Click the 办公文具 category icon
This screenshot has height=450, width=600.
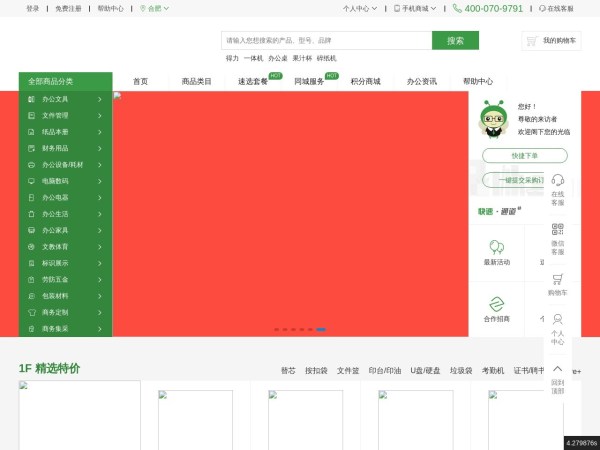tap(31, 99)
